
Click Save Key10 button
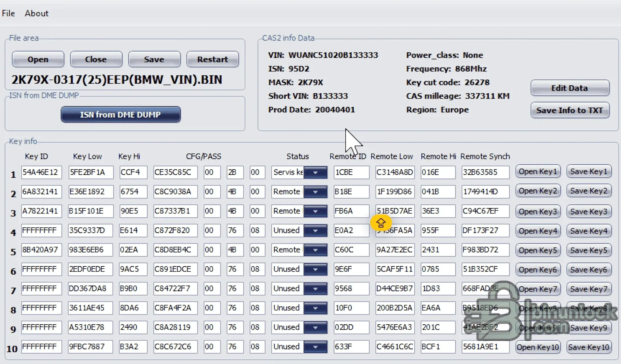point(589,347)
